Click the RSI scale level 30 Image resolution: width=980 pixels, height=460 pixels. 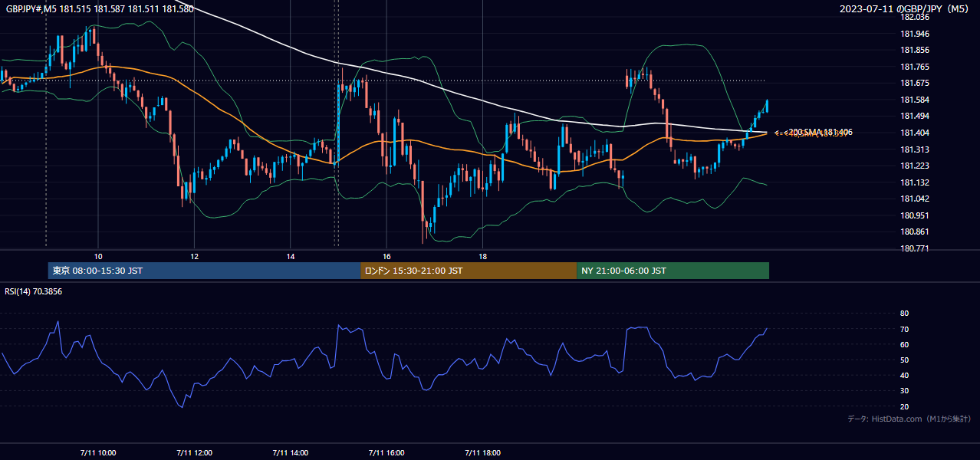905,391
